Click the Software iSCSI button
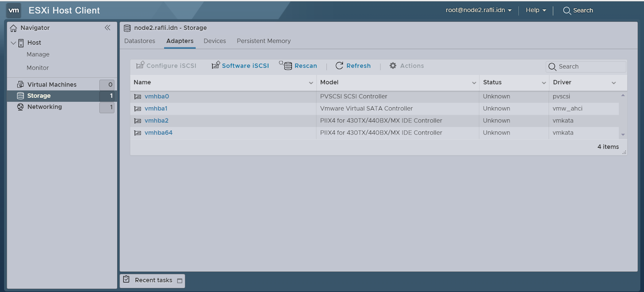644x292 pixels. coord(240,66)
